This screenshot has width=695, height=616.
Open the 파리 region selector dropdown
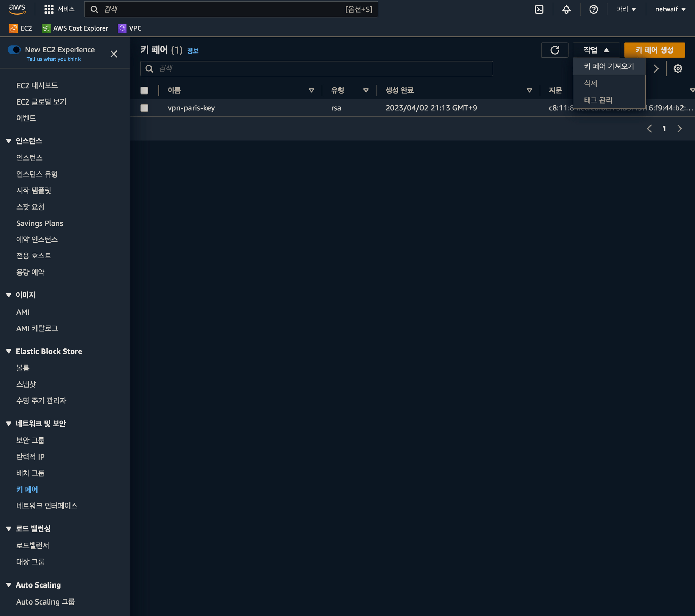626,9
